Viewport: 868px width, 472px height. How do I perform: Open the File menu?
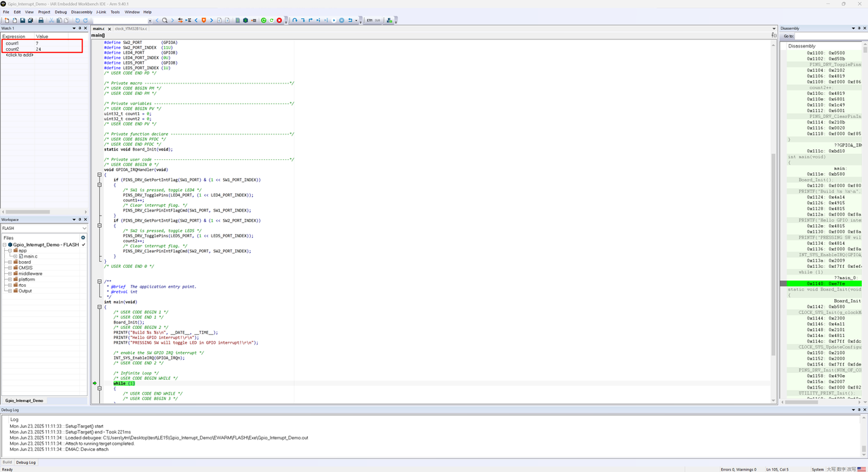click(x=6, y=12)
